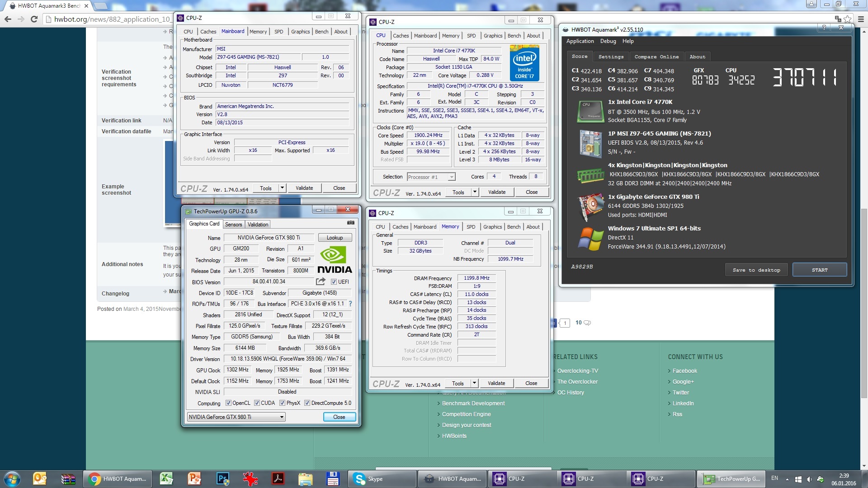Click Save to desktop button
The image size is (868, 488).
pos(756,270)
